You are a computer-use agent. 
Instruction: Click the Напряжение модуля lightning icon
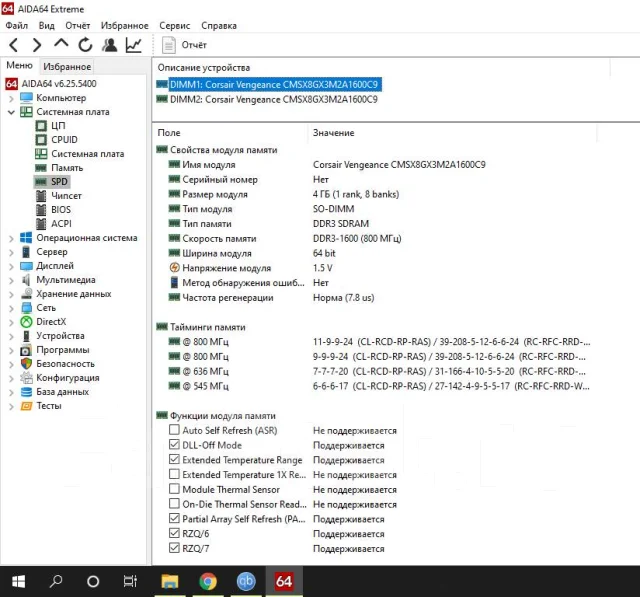pyautogui.click(x=174, y=268)
